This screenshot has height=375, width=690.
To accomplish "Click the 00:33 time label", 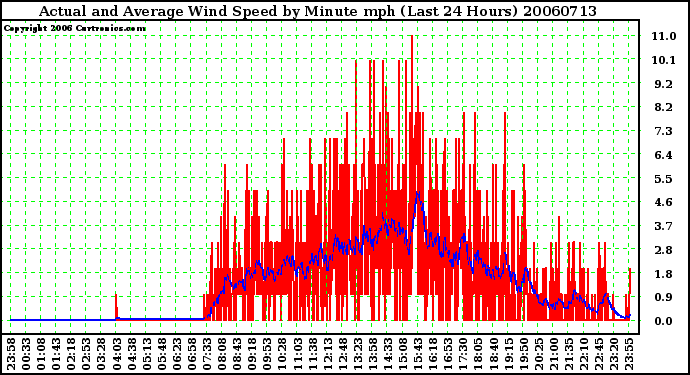I will point(26,354).
